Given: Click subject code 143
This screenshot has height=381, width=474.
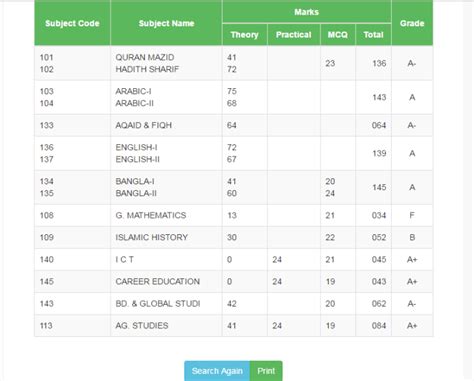Looking at the screenshot, I should click(x=47, y=304).
